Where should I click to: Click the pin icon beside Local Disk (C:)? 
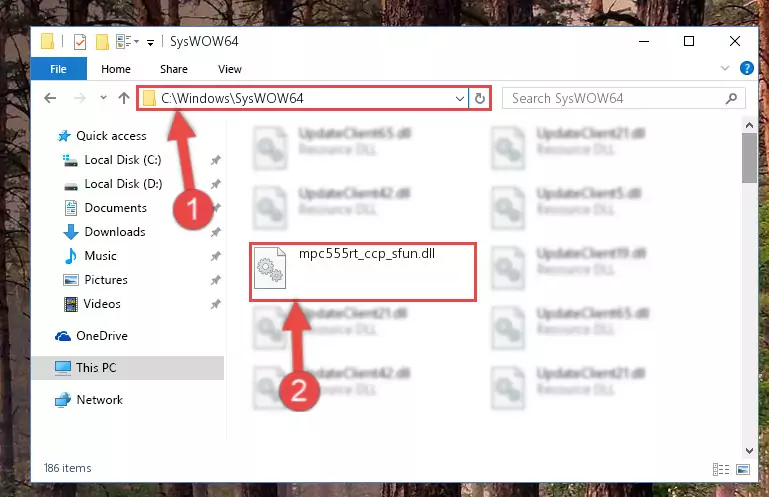(215, 160)
